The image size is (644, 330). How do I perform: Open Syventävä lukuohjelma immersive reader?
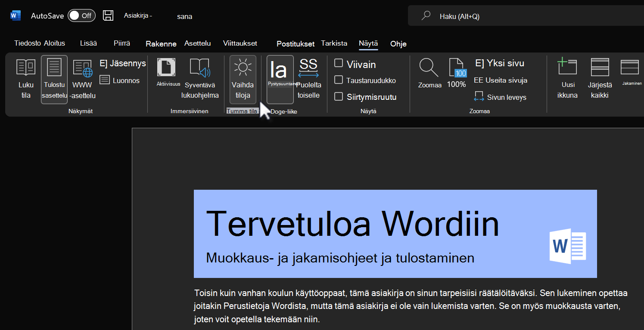(200, 80)
